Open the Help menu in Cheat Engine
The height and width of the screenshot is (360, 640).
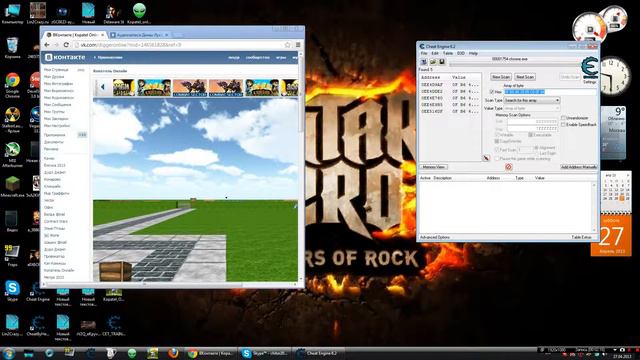click(x=473, y=53)
